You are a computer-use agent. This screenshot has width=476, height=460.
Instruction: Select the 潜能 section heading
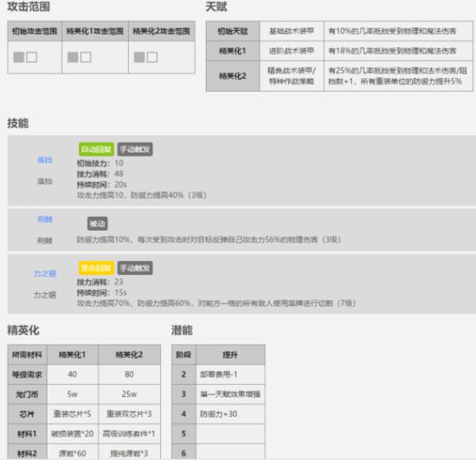[182, 330]
